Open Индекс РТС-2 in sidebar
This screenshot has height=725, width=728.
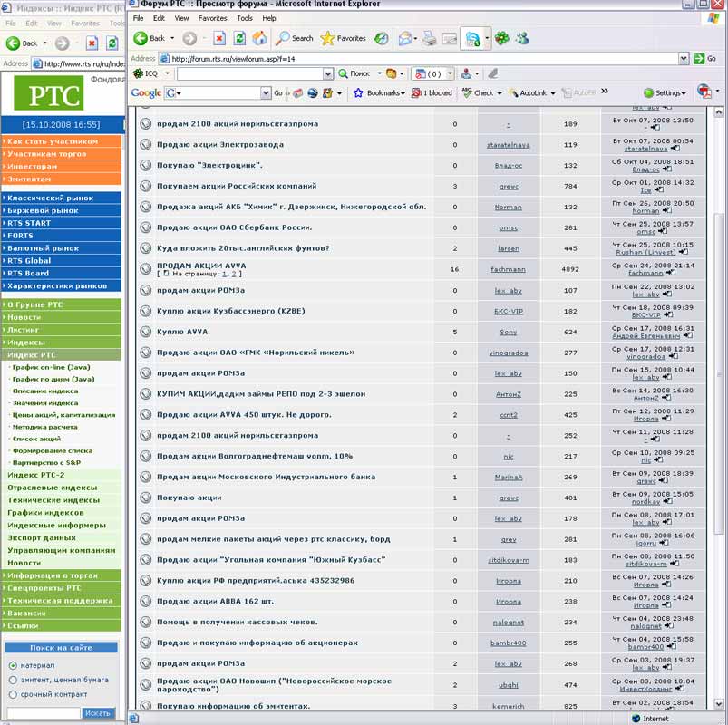(x=35, y=475)
